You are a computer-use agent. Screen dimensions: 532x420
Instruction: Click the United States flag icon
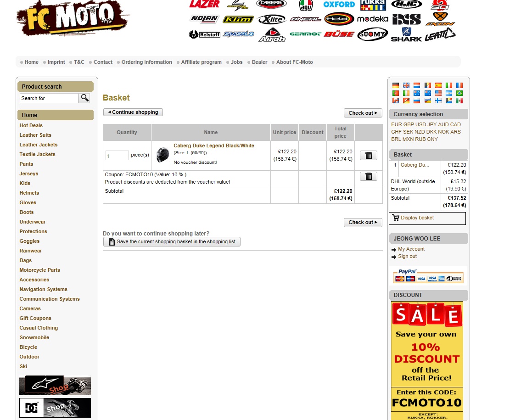438,93
